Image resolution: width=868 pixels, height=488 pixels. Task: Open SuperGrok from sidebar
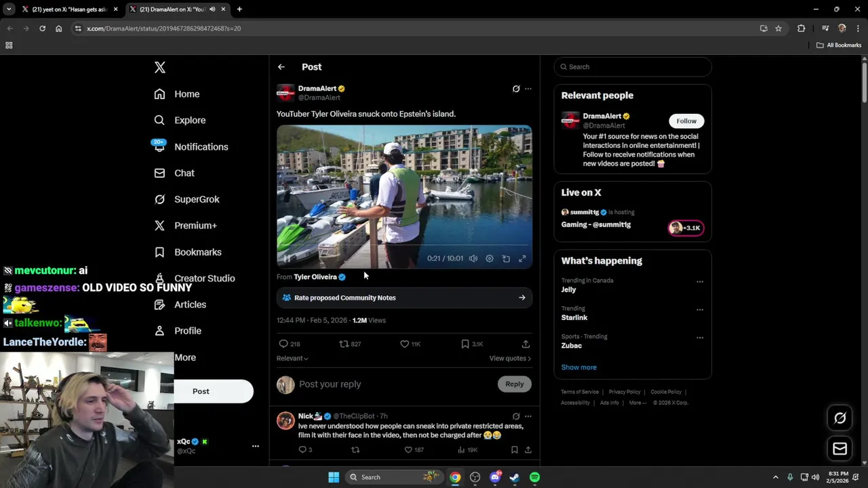tap(186, 199)
